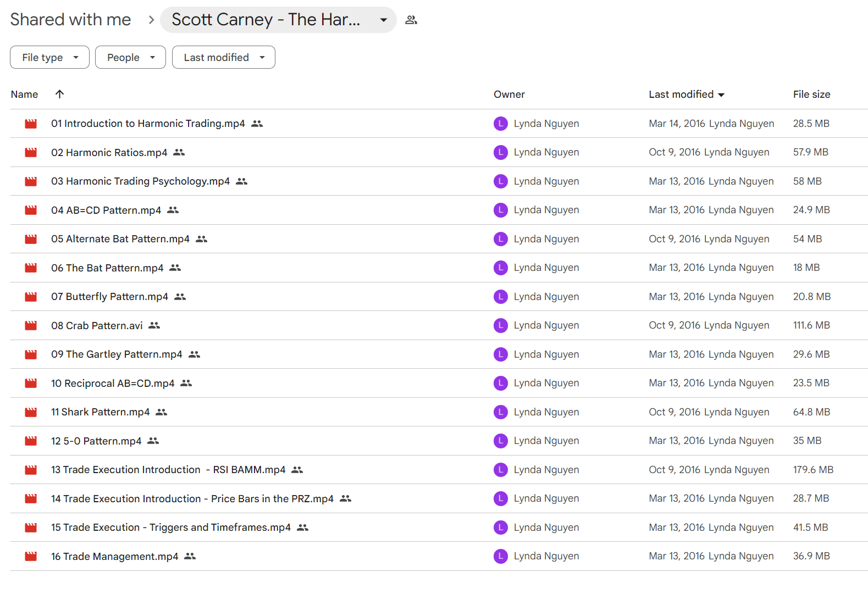
Task: Select 15 Trade Execution - Triggers and Timeframes.mp4
Action: 171,528
